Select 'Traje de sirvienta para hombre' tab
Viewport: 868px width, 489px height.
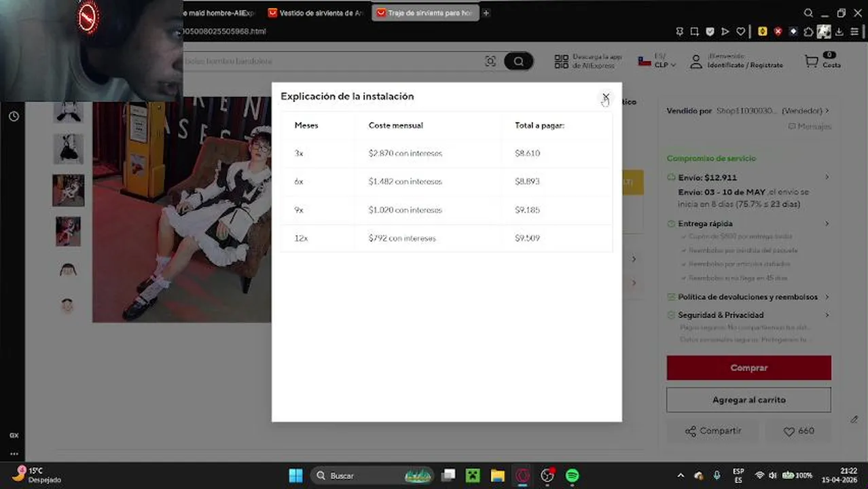[x=425, y=13]
